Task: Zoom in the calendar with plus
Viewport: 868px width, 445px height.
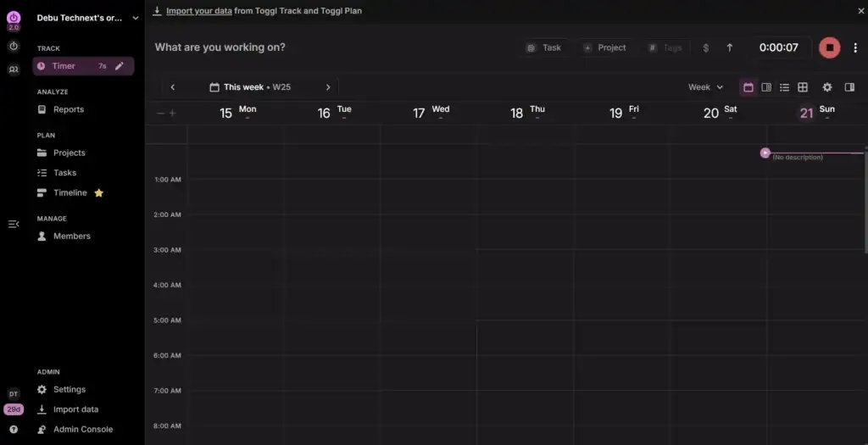Action: point(173,114)
